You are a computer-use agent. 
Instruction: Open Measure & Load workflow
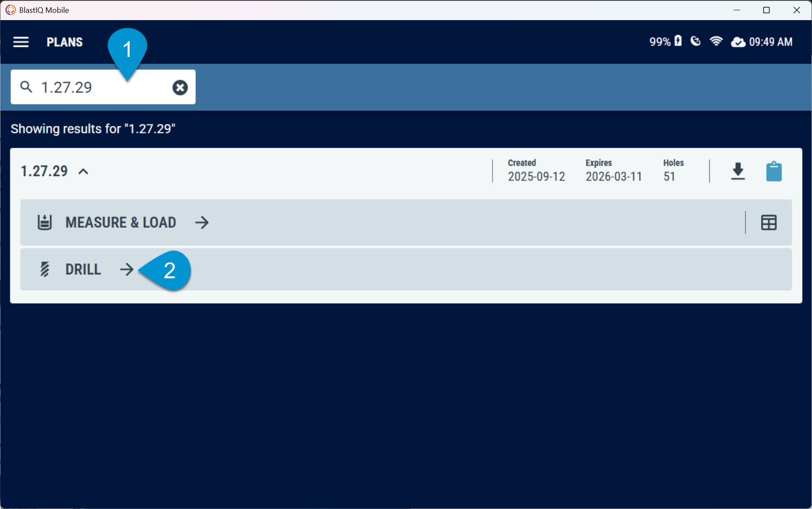(406, 222)
